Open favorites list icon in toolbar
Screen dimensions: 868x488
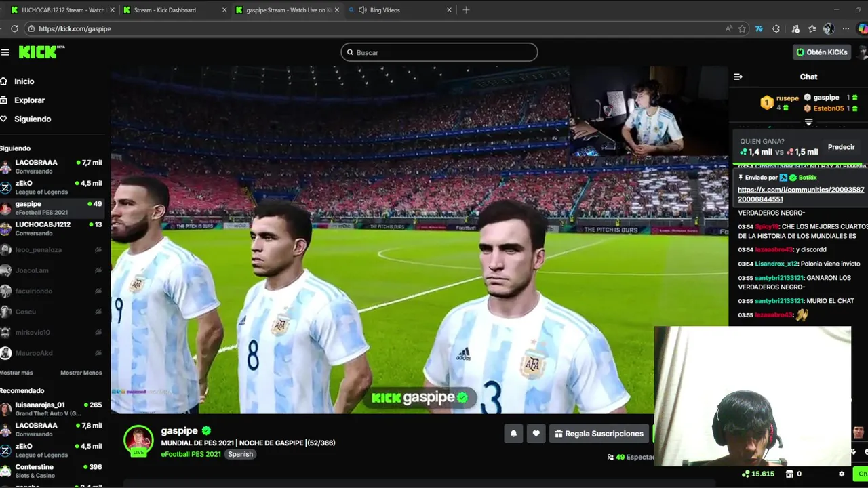click(x=812, y=28)
